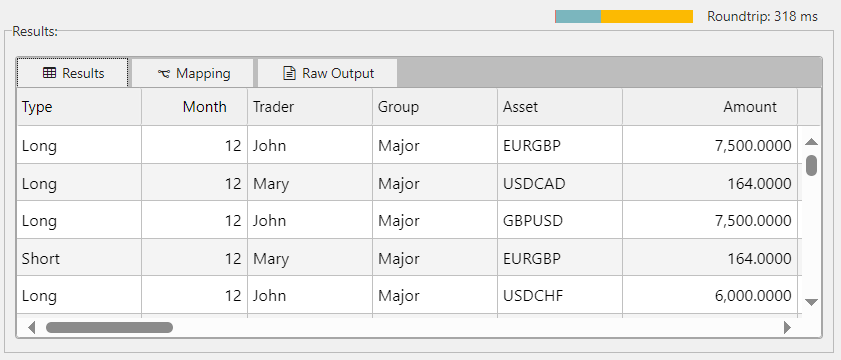Select the USDCAD asset cell

point(560,184)
